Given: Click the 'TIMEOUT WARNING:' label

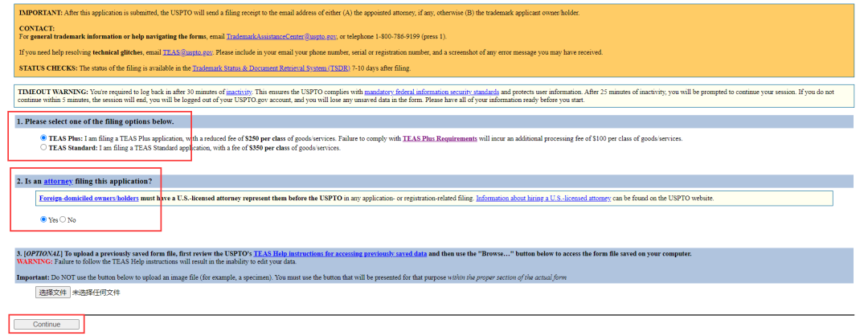Looking at the screenshot, I should tap(53, 92).
